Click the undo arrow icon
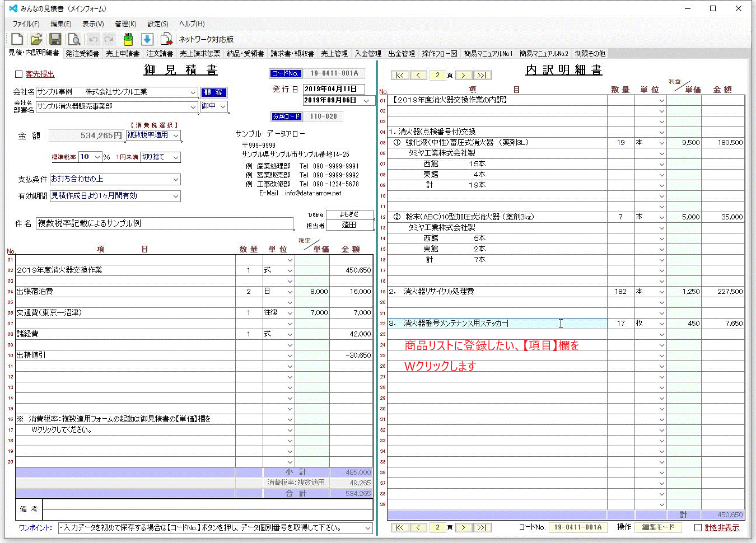This screenshot has width=756, height=543. click(x=94, y=39)
